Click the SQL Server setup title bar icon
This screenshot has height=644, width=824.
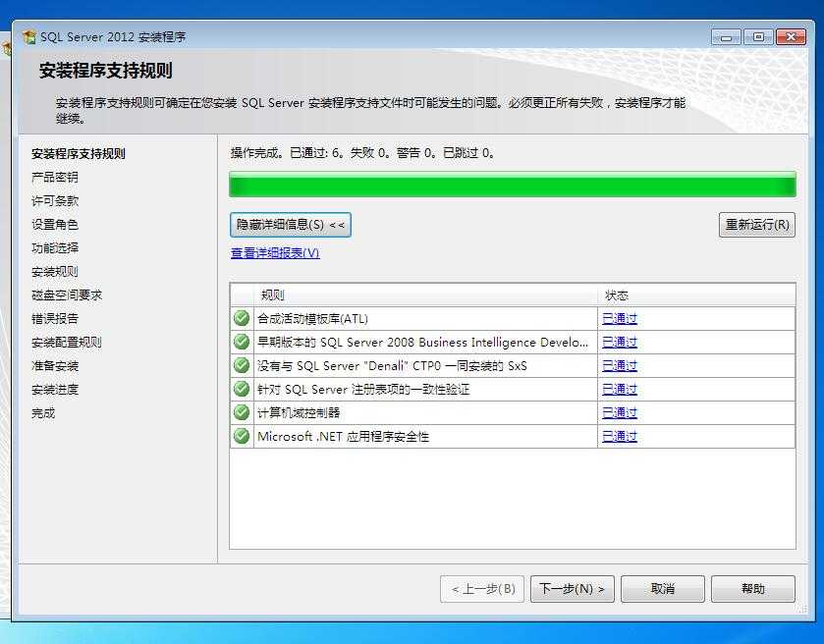coord(29,37)
